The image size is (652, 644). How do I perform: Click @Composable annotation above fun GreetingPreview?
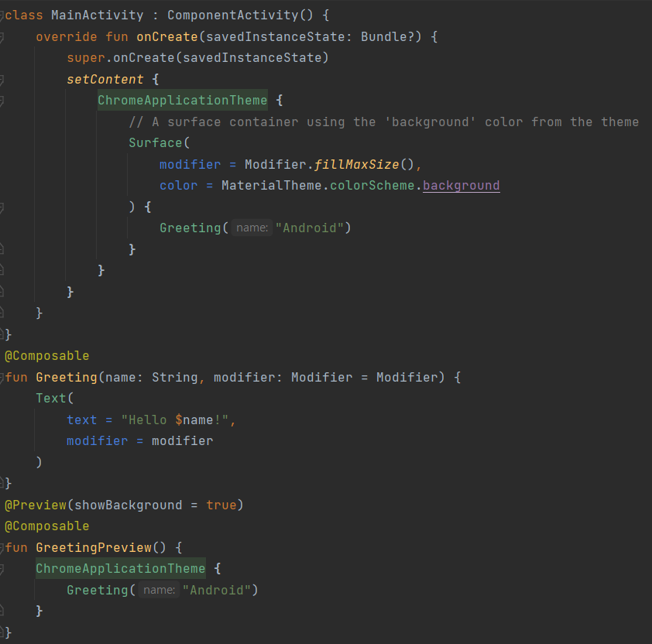[x=47, y=526]
